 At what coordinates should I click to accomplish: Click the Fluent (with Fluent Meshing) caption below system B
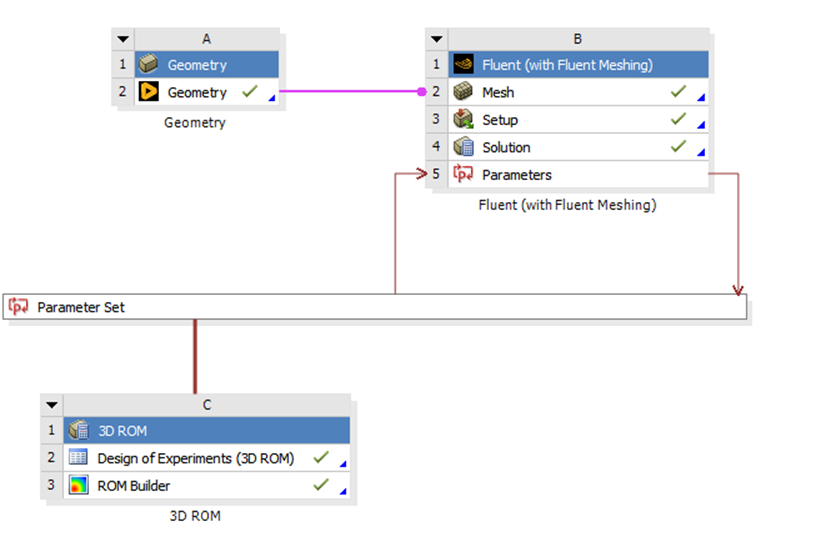click(567, 205)
